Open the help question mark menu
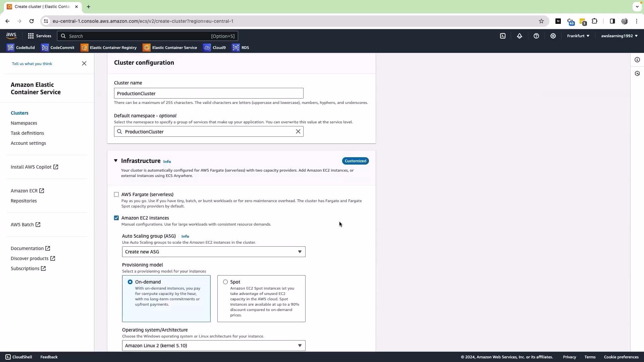This screenshot has height=362, width=644. click(x=536, y=36)
